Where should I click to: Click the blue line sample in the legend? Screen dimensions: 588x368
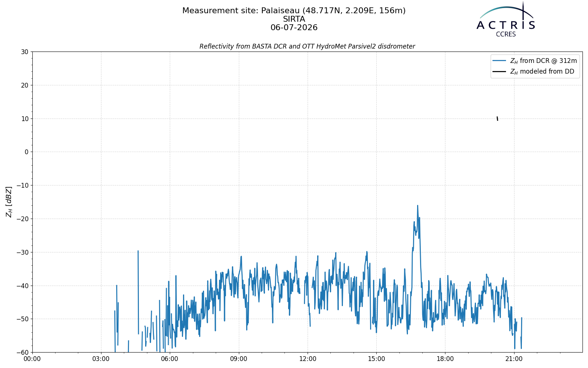pos(500,61)
